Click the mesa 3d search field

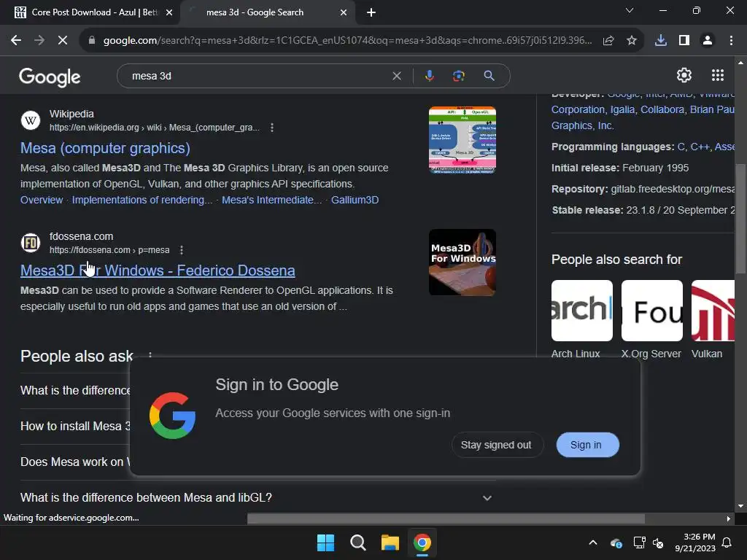(258, 76)
